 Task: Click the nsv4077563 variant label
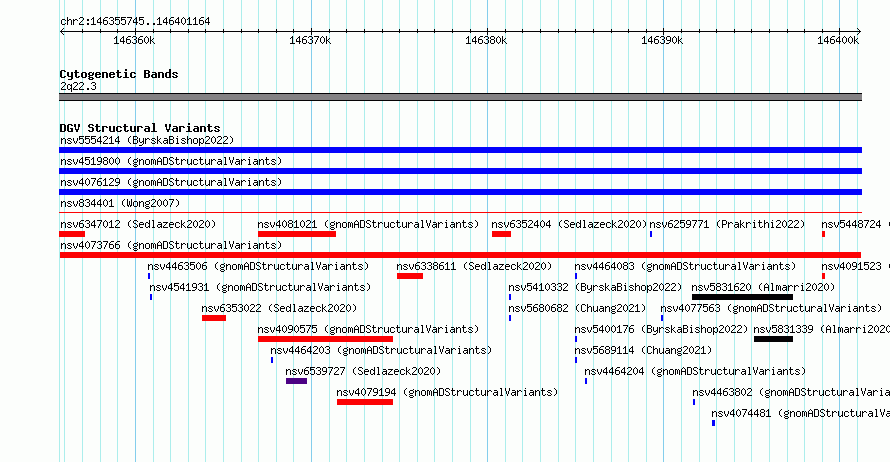(771, 308)
